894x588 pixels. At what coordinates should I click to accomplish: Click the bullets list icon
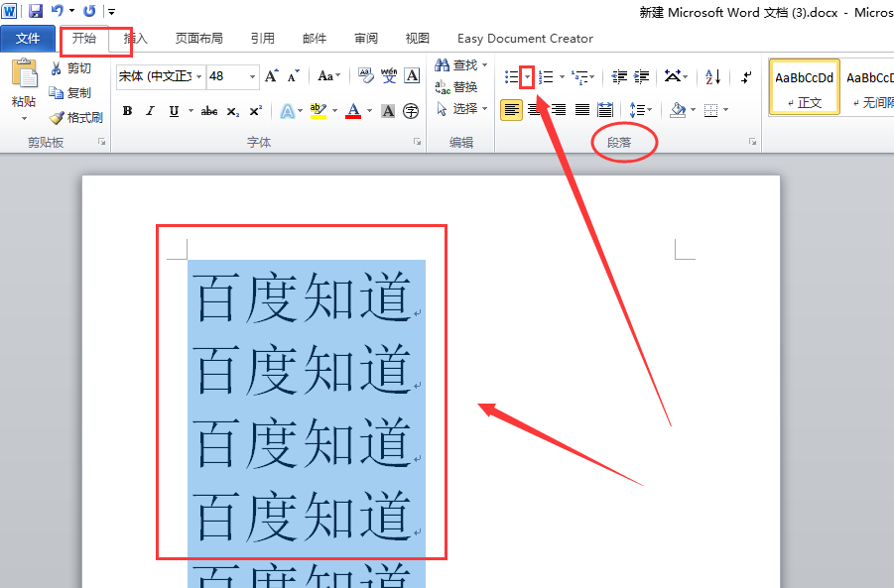[x=511, y=77]
